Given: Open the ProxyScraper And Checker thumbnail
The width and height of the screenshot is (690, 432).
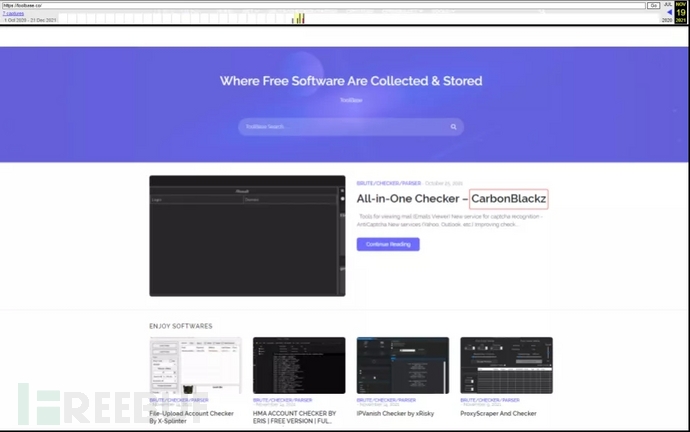Looking at the screenshot, I should click(506, 365).
